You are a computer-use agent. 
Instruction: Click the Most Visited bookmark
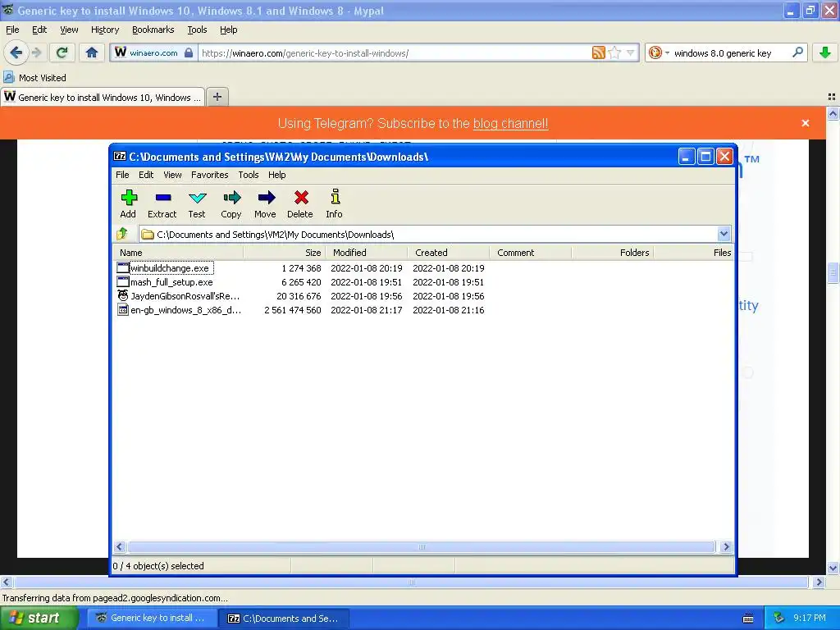[x=35, y=78]
